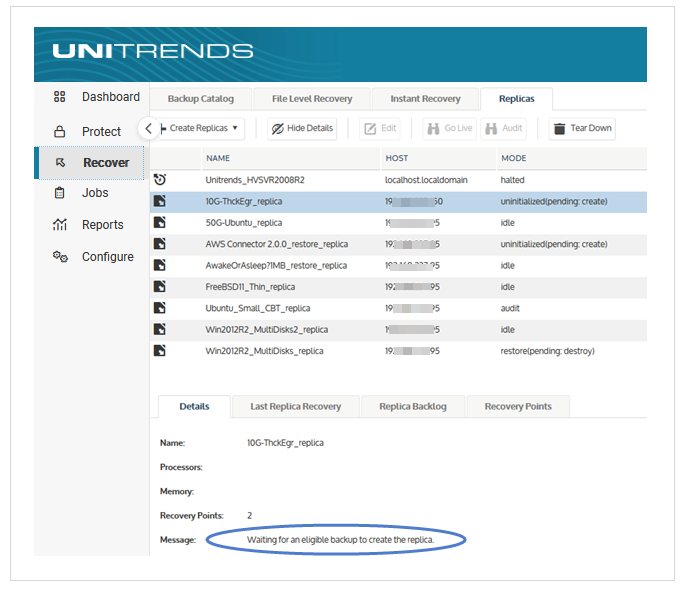The width and height of the screenshot is (700, 605).
Task: Select Win2012R2_MultiDisks_replica row name
Action: coord(264,351)
